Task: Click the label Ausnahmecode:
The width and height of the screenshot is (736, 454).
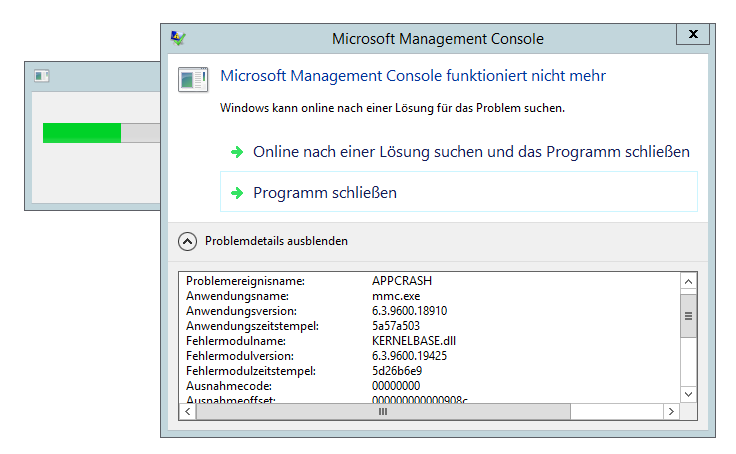Action: point(229,386)
